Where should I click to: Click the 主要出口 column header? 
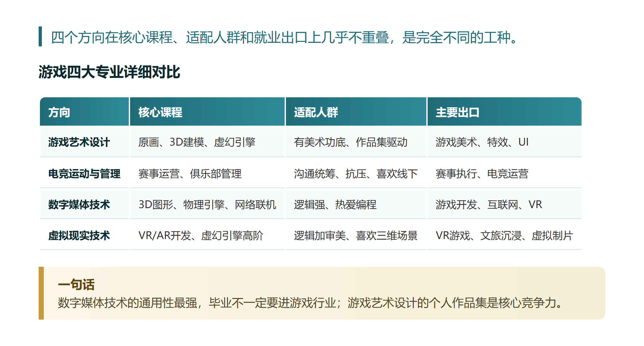click(505, 112)
